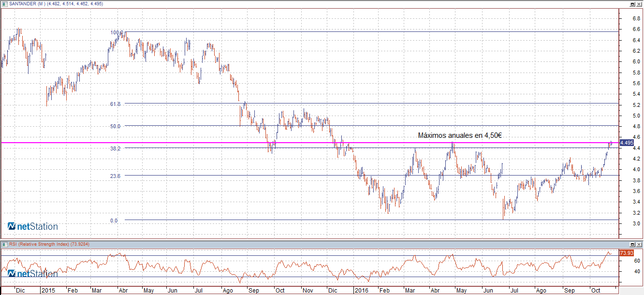Maximize the RSI indicator panel

[632, 244]
